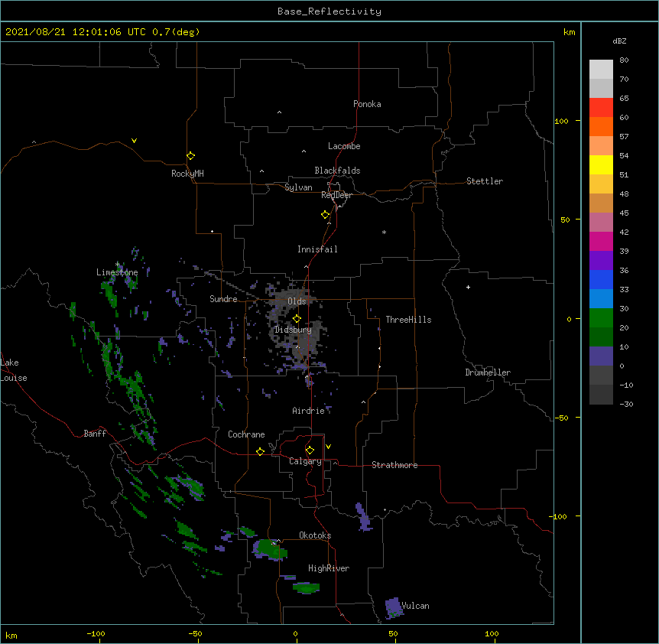Click the green radar echo west of Okotoks

pyautogui.click(x=269, y=548)
